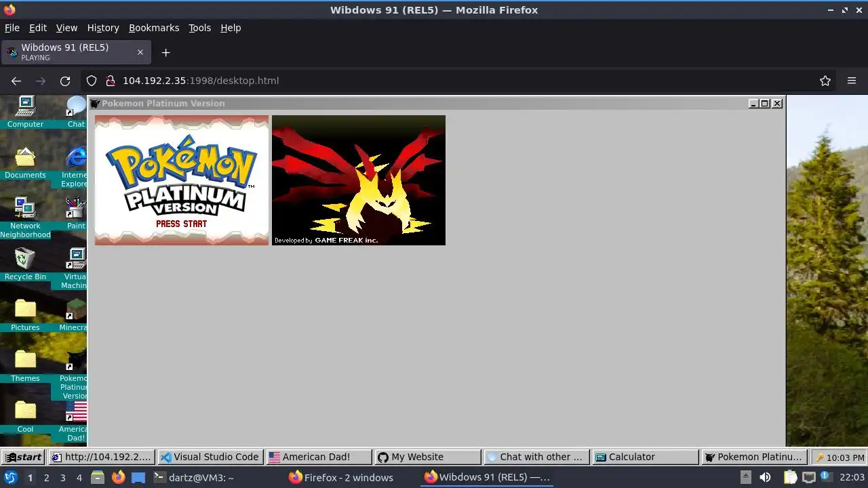Open the Firefox hamburger application menu
Image resolution: width=868 pixels, height=488 pixels.
click(x=852, y=81)
